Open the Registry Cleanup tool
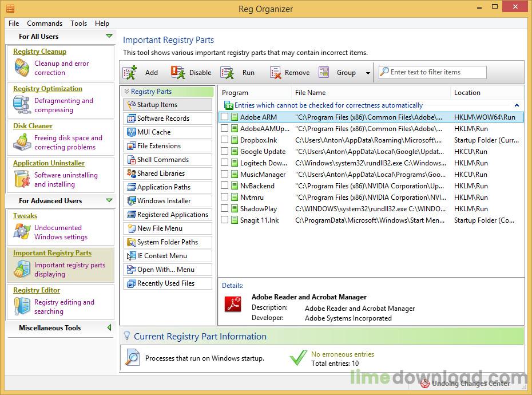Image resolution: width=532 pixels, height=395 pixels. [x=39, y=52]
